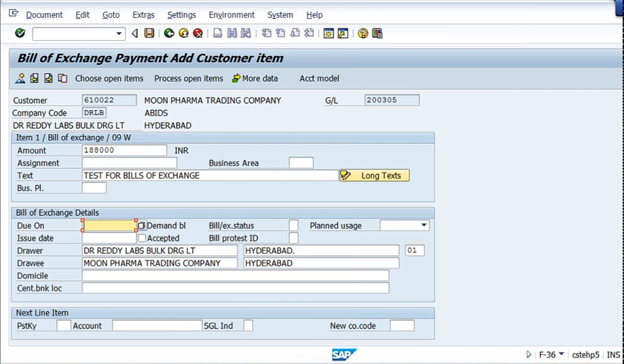Click the red Cancel icon
This screenshot has height=364, width=624.
tap(198, 34)
